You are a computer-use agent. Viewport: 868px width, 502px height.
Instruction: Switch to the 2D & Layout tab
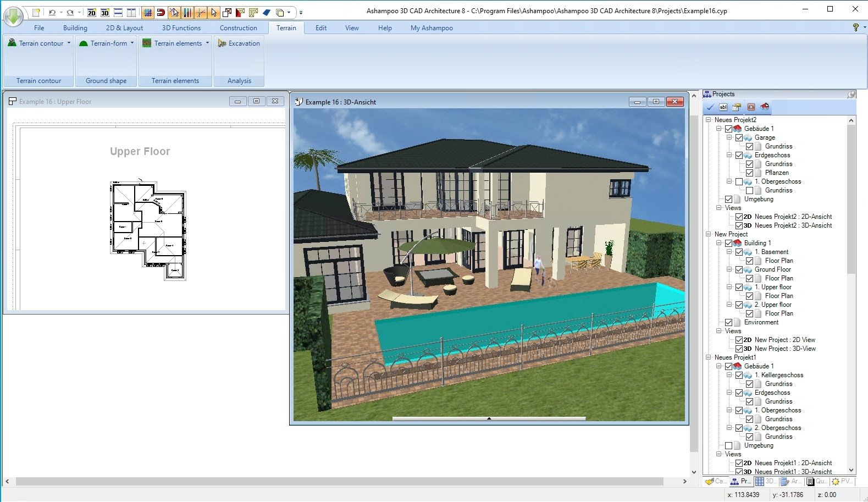coord(124,28)
